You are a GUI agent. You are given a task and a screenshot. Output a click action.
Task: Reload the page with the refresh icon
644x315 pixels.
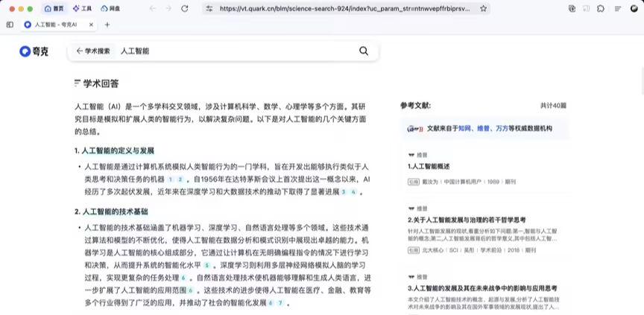(184, 8)
